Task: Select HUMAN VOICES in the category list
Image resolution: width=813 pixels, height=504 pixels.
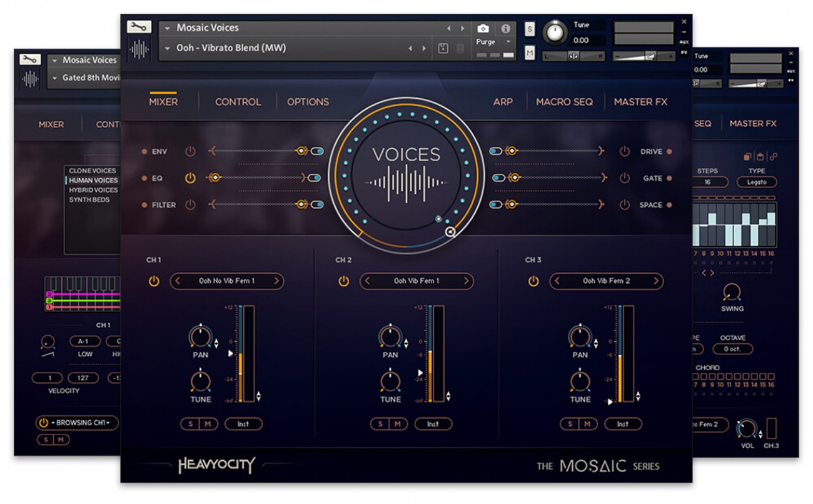Action: point(93,181)
